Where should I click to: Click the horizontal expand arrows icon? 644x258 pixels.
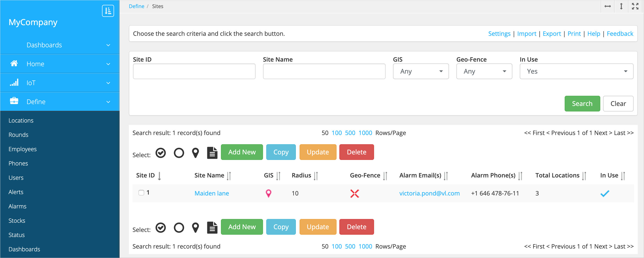pyautogui.click(x=607, y=6)
